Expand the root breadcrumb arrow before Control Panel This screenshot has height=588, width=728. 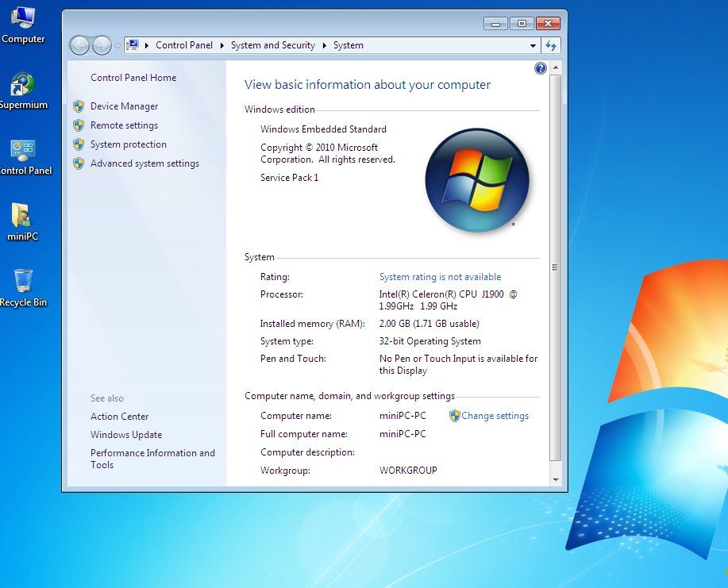tap(147, 45)
